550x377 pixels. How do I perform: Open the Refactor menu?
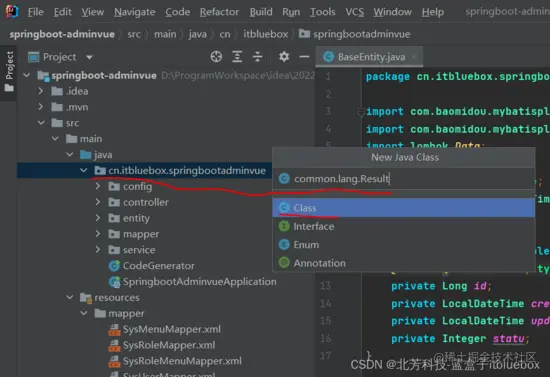[x=219, y=12]
